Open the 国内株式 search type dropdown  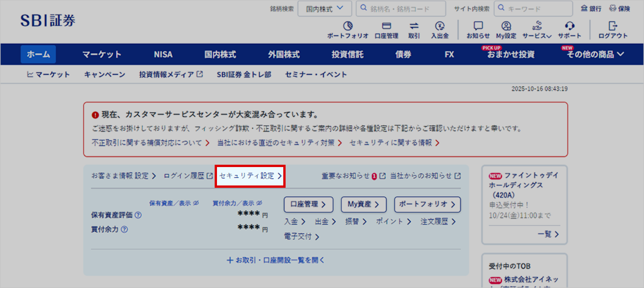tap(324, 8)
